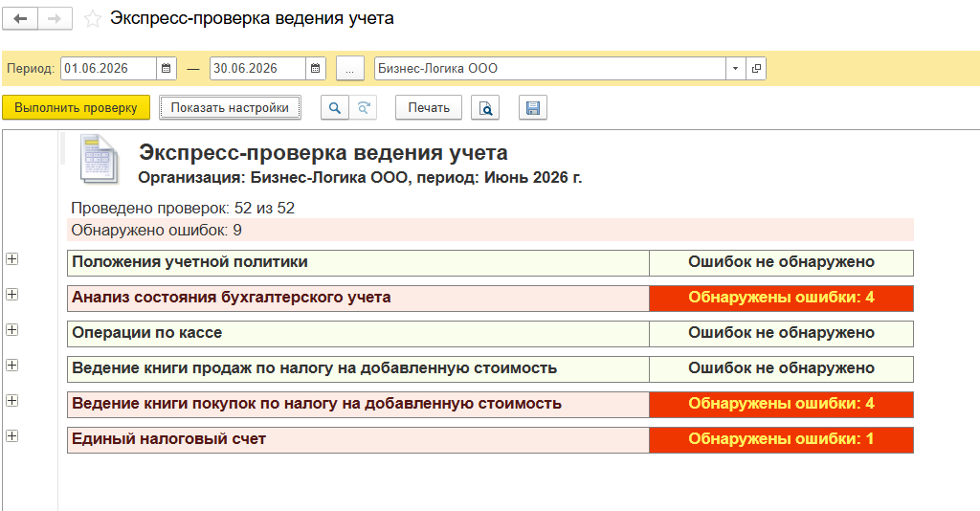Click the end date field 30.06.2026
Viewport: 980px width, 511px height.
(x=257, y=69)
